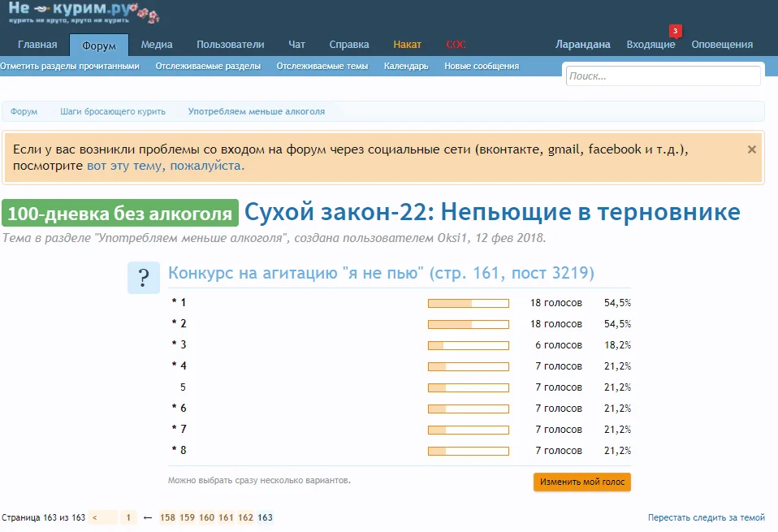This screenshot has width=778, height=532.
Task: Click result bar for option 8
Action: (469, 451)
